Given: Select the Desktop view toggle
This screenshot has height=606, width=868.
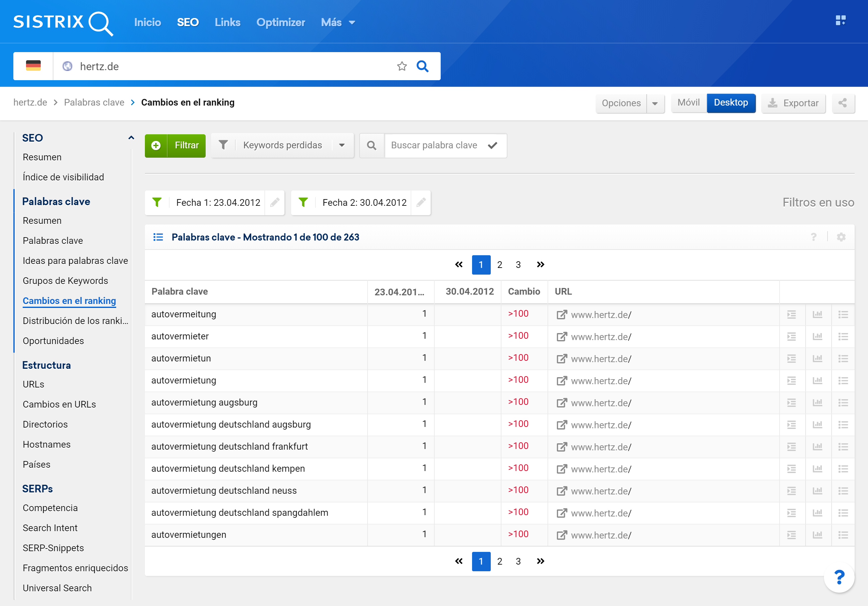Looking at the screenshot, I should 730,103.
